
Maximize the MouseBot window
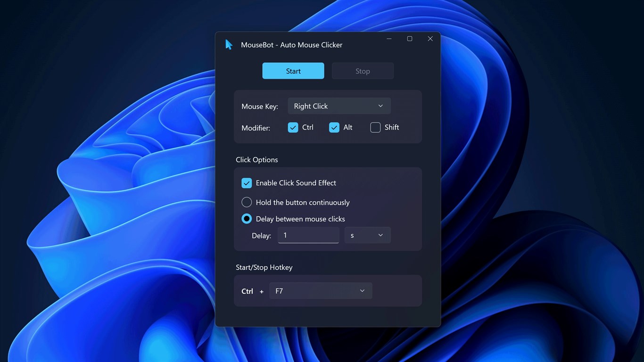(x=410, y=39)
